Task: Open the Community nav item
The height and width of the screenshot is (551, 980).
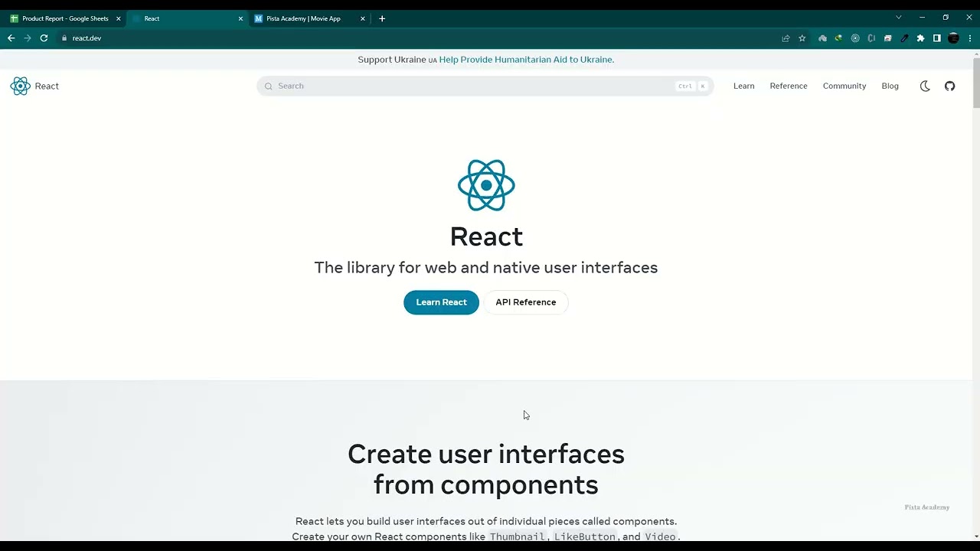Action: coord(844,86)
